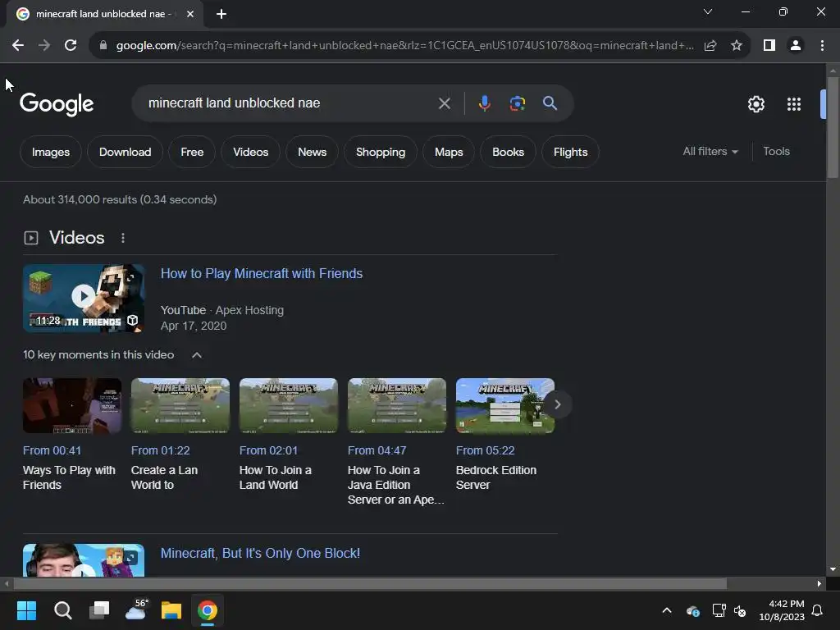Clear the search box text
The height and width of the screenshot is (630, 840).
[444, 103]
